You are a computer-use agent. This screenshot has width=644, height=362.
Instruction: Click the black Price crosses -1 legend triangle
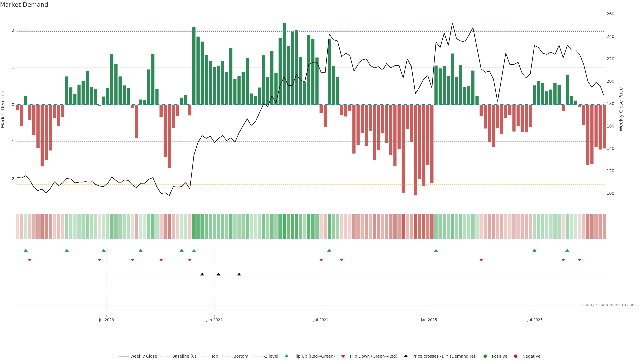tap(406, 356)
